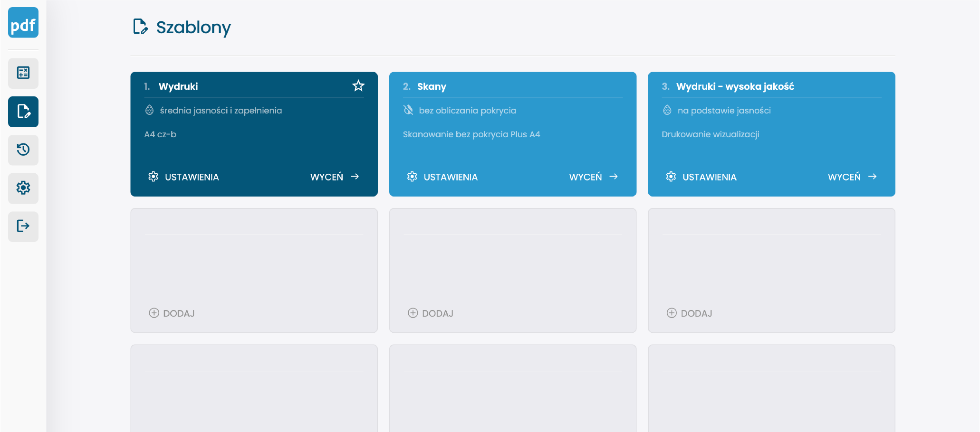Click DODAJ in the middle empty slot
Screen dimensions: 980x432
click(x=431, y=313)
